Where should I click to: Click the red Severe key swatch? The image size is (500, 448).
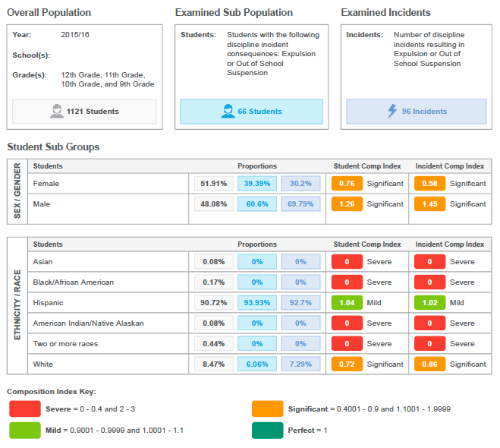pyautogui.click(x=24, y=409)
